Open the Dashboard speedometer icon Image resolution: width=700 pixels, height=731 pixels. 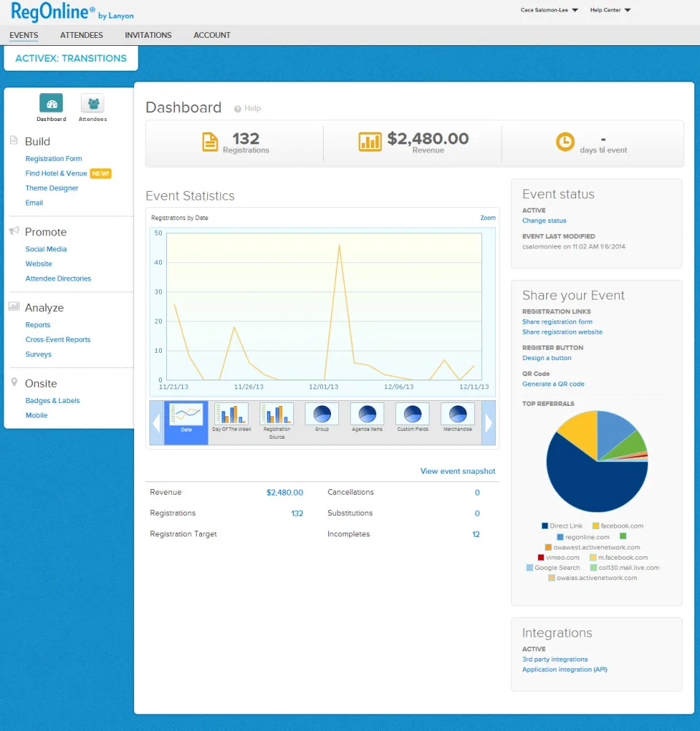pos(51,103)
